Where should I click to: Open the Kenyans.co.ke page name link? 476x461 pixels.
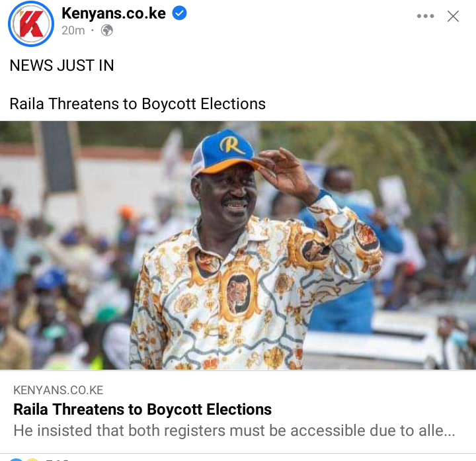[114, 13]
